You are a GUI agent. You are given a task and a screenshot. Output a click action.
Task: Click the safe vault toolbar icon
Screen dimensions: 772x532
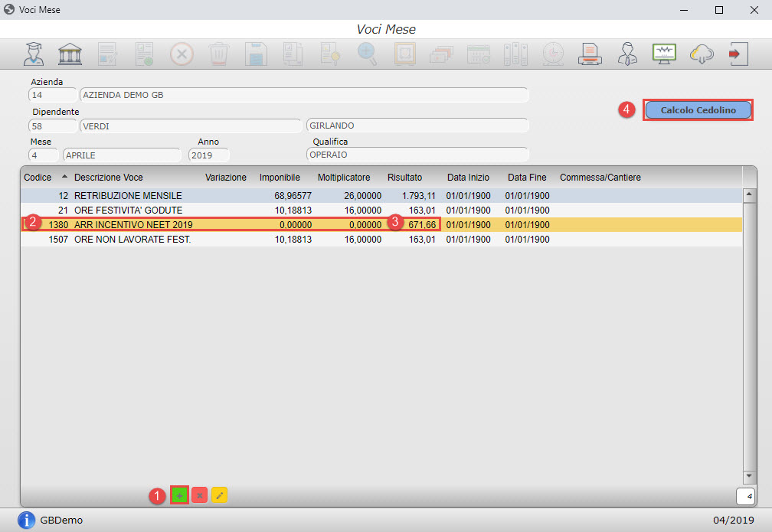pos(404,54)
